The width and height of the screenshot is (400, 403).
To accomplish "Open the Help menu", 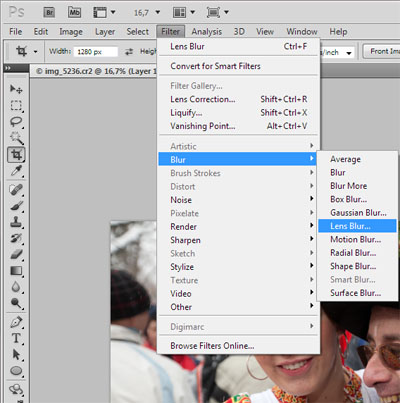I will (338, 32).
